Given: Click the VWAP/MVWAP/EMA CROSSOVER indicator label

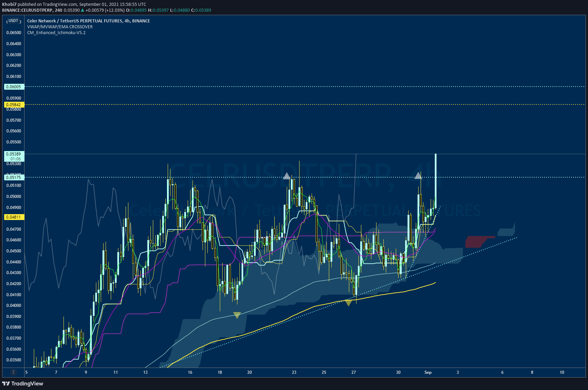Looking at the screenshot, I should [60, 27].
